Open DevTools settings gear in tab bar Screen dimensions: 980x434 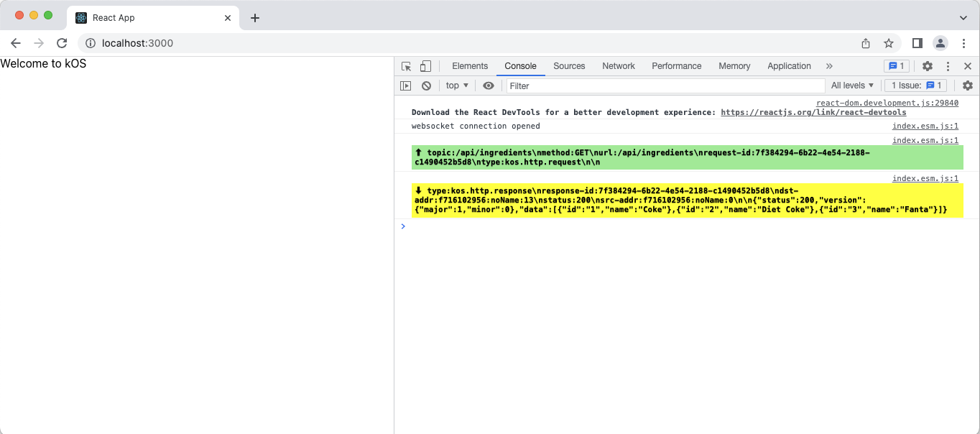(928, 66)
